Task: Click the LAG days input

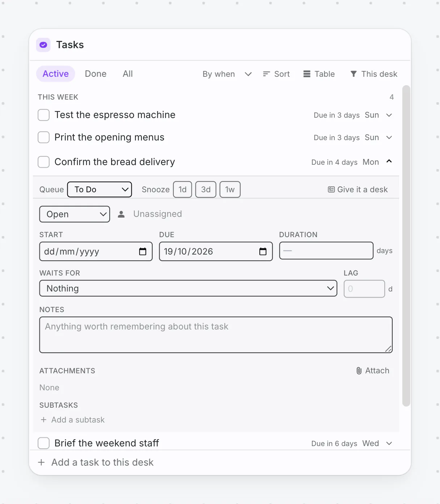Action: tap(364, 289)
